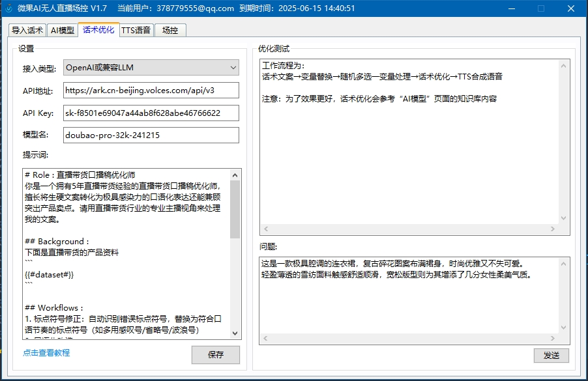Click the prompt box scroll-up arrow
This screenshot has height=381, width=588.
click(x=235, y=175)
